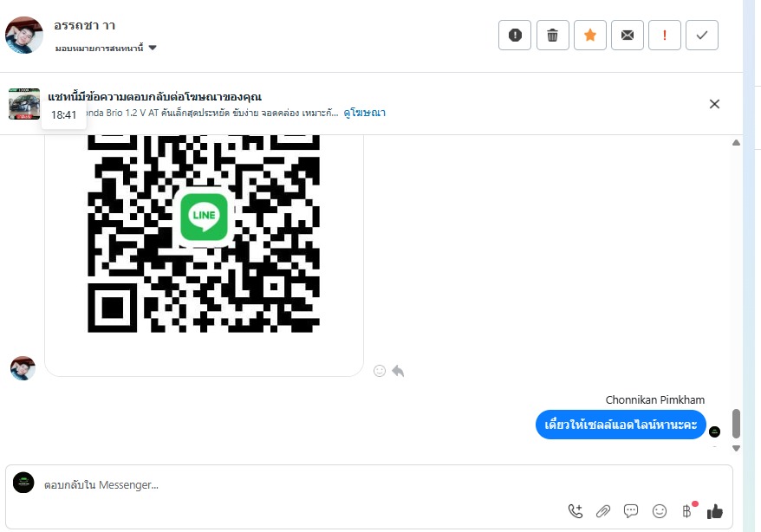Open the baht payment request icon
This screenshot has height=532, width=761.
[x=686, y=511]
